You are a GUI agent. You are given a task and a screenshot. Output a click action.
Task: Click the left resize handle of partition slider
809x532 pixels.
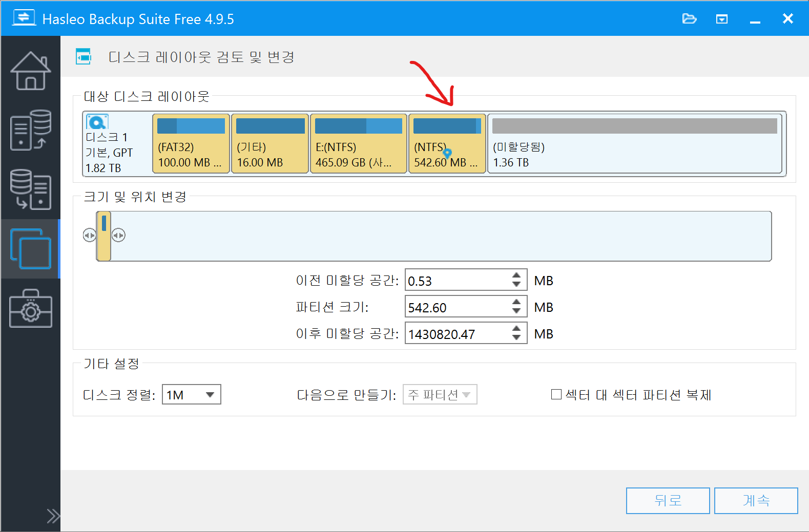(90, 235)
